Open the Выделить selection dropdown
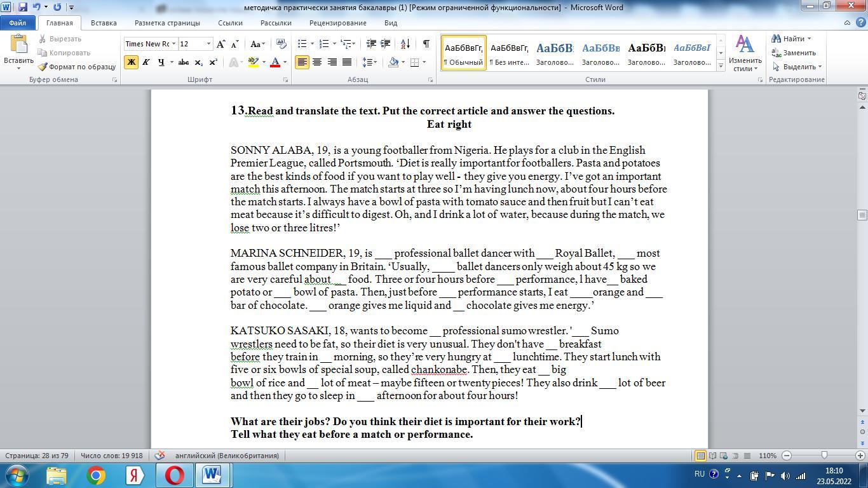 point(797,67)
